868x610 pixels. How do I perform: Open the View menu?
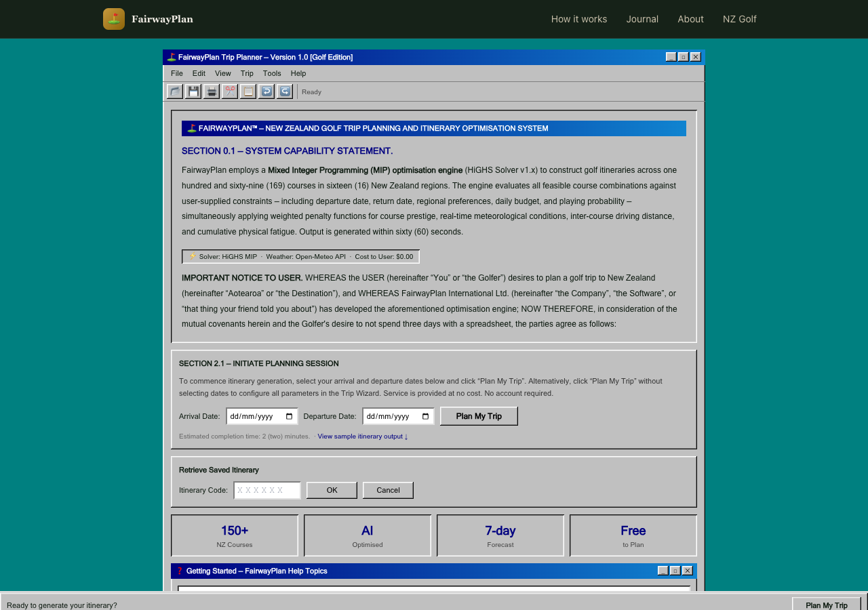pyautogui.click(x=223, y=73)
